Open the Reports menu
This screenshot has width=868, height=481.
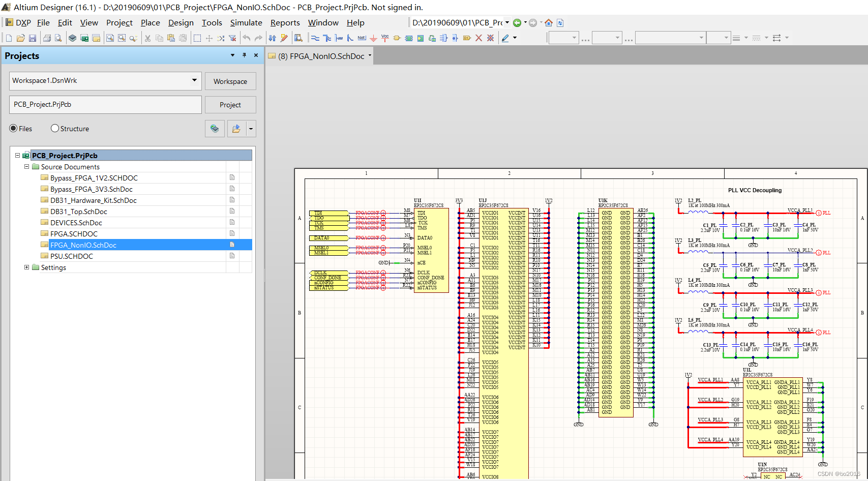coord(285,23)
